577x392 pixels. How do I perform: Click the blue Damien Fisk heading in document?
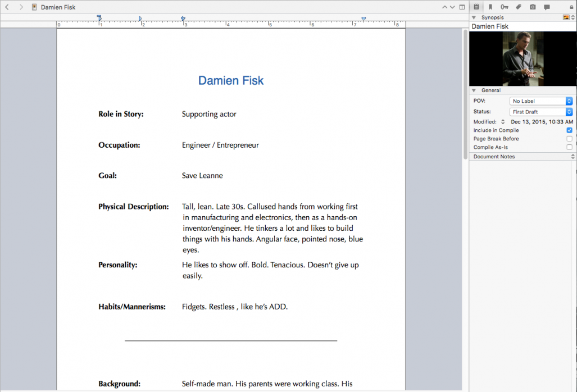pos(231,80)
